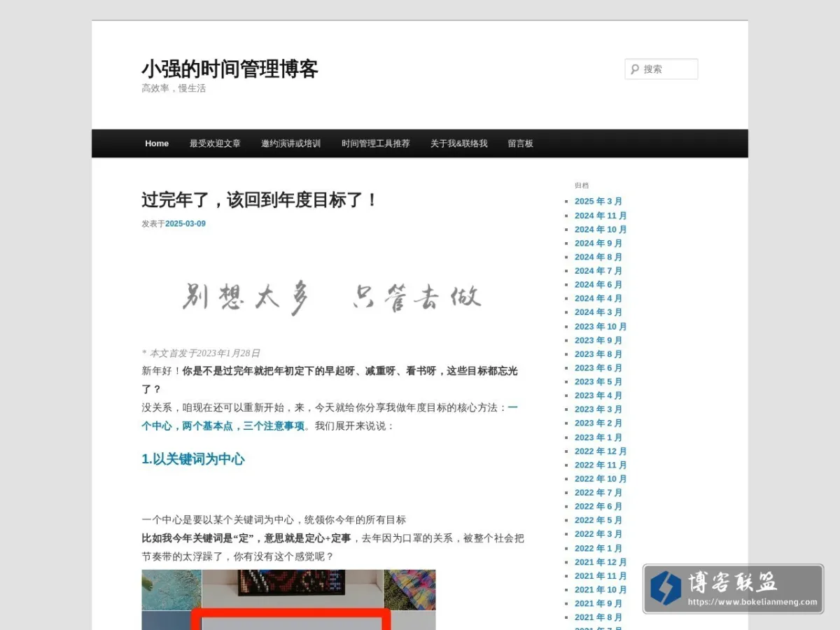Open archive 2022 年 11 月
840x630 pixels.
(x=601, y=465)
